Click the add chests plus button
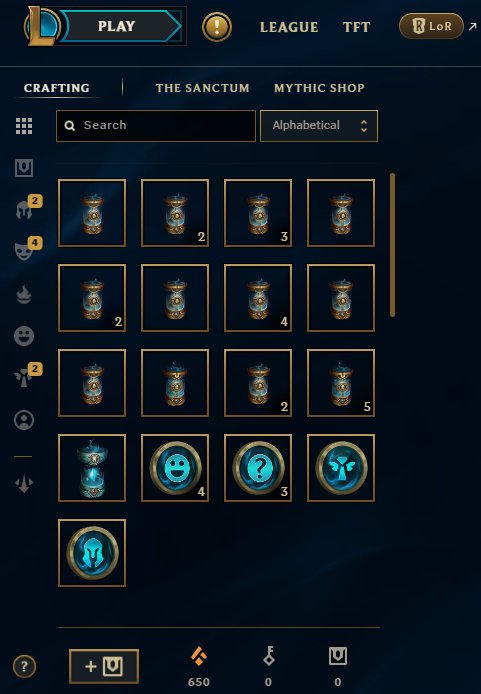 (x=104, y=666)
